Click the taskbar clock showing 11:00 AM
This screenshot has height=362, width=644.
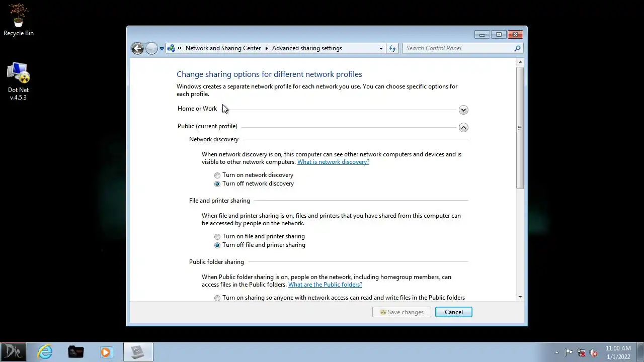click(x=618, y=352)
